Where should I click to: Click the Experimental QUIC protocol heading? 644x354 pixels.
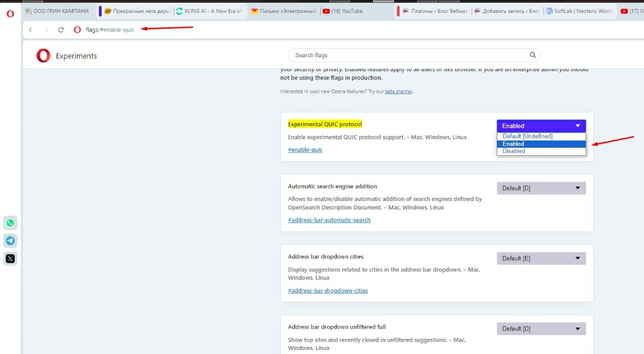click(x=325, y=124)
